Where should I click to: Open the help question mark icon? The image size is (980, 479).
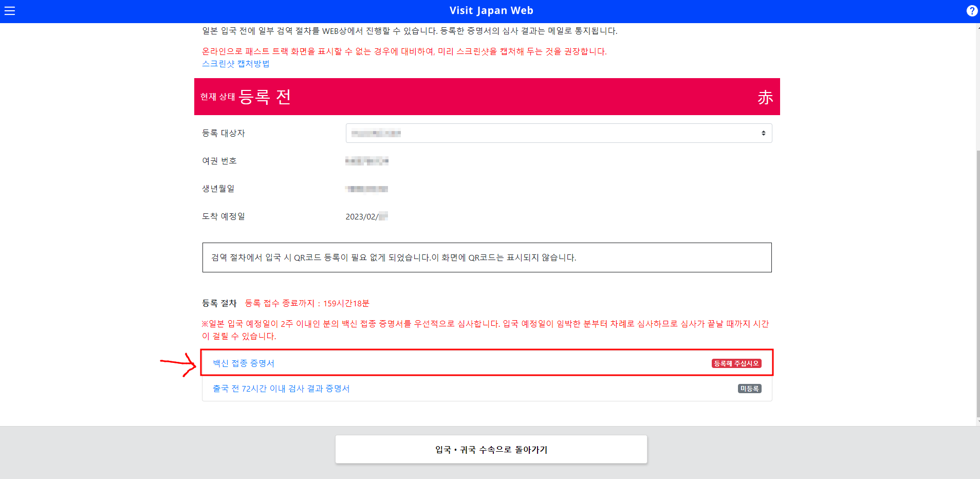click(972, 11)
